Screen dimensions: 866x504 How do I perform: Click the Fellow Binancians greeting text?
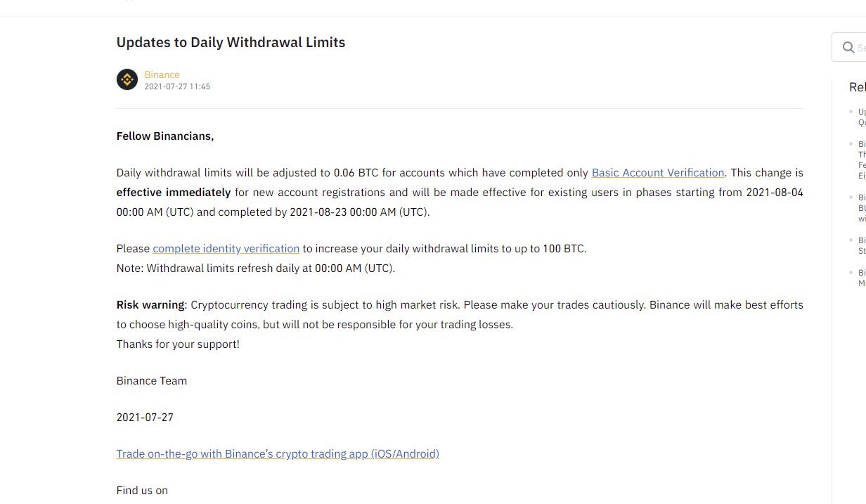coord(165,136)
